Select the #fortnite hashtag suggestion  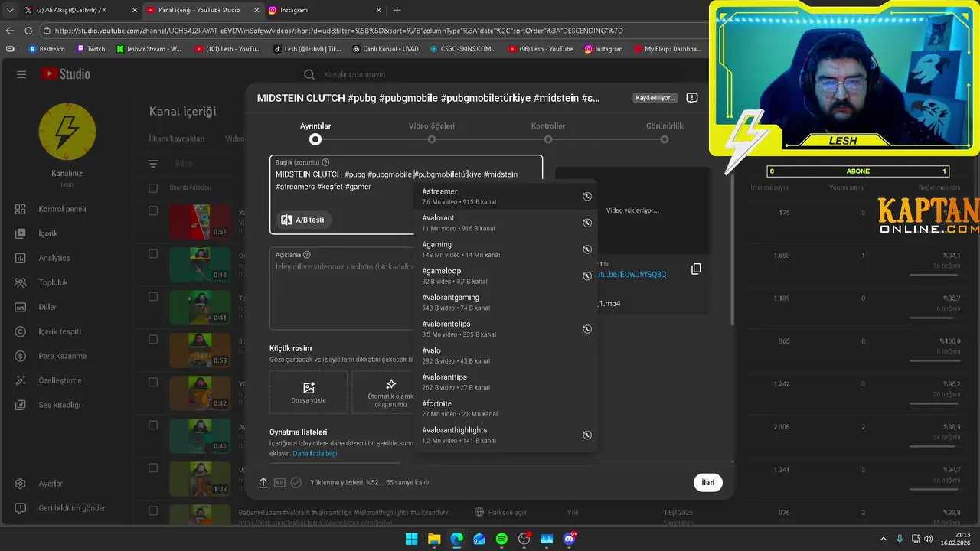pyautogui.click(x=505, y=408)
